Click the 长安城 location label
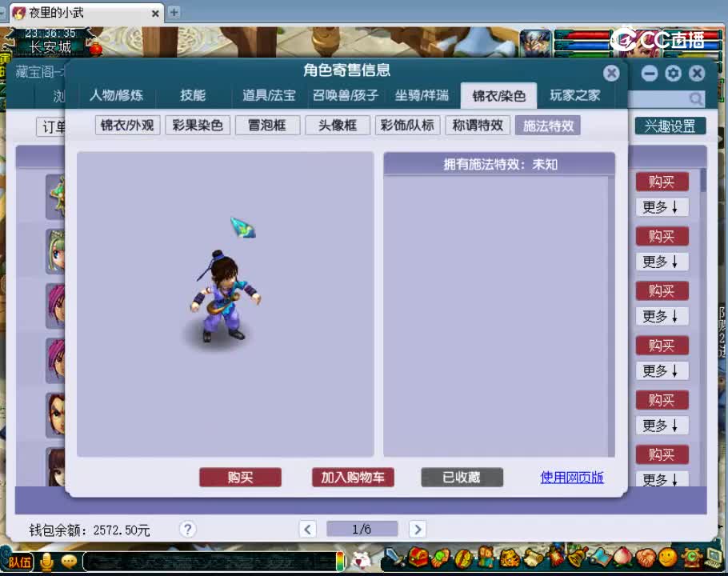 [x=50, y=47]
